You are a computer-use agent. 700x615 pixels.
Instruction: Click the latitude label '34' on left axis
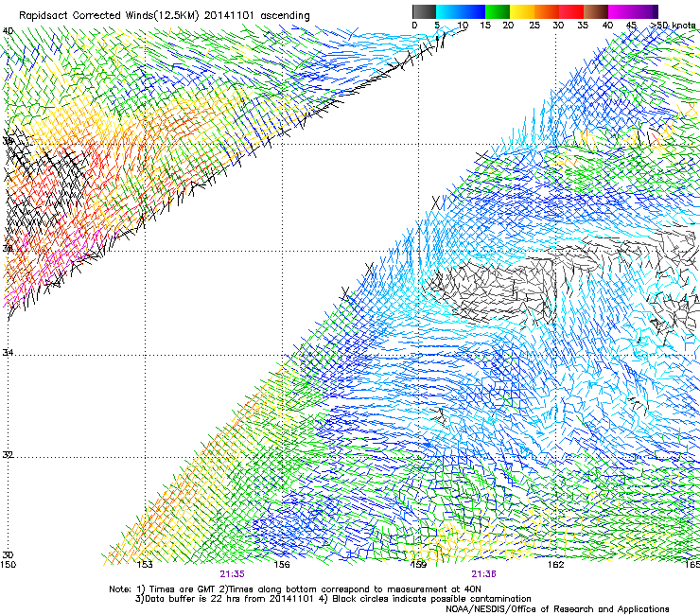point(8,352)
